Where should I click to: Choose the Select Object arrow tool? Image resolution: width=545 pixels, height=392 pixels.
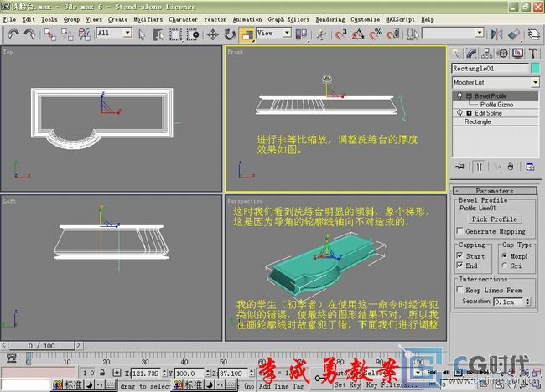[x=142, y=34]
